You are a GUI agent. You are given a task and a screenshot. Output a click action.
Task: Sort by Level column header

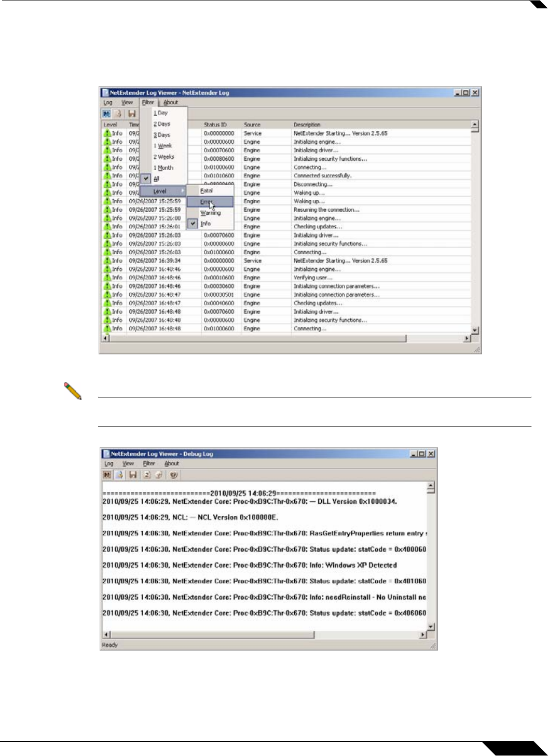tap(114, 125)
